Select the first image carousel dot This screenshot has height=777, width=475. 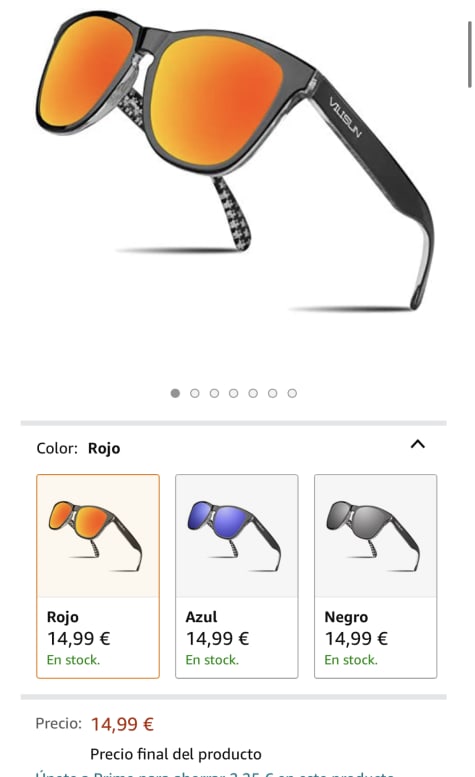click(175, 393)
